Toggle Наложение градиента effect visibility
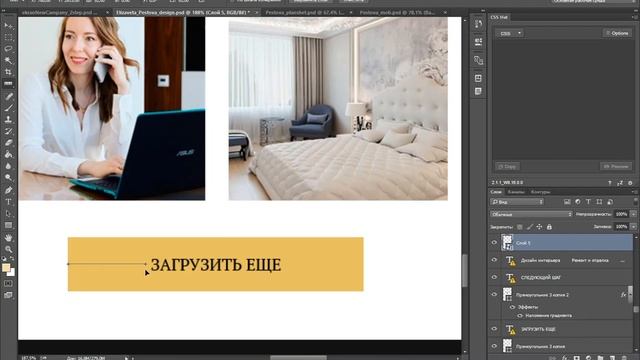Image resolution: width=640 pixels, height=360 pixels. click(x=520, y=316)
